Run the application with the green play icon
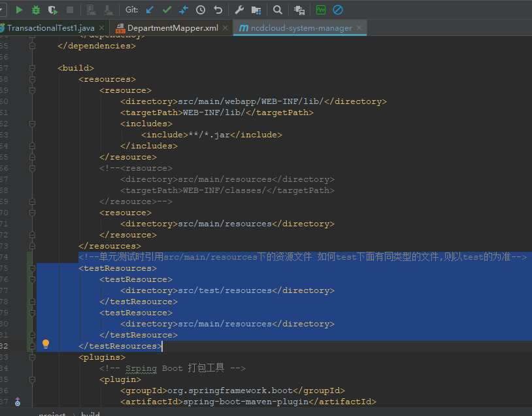 (x=18, y=9)
